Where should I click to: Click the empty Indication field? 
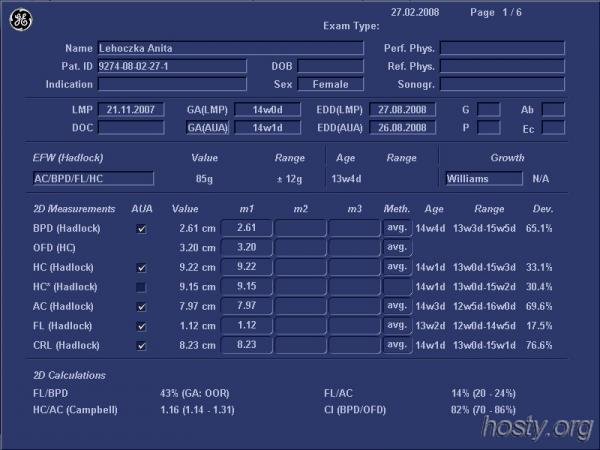point(172,84)
